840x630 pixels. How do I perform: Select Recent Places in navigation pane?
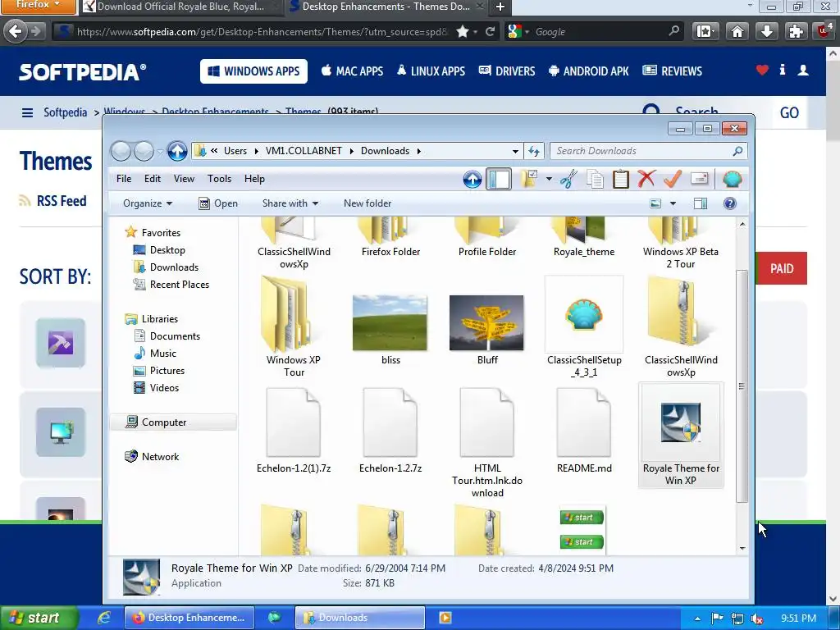(x=179, y=285)
